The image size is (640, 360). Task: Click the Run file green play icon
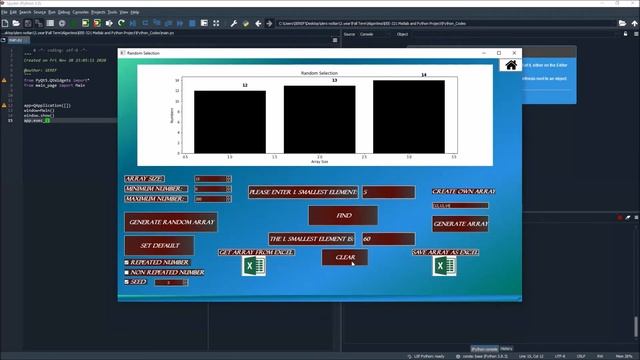[x=74, y=23]
